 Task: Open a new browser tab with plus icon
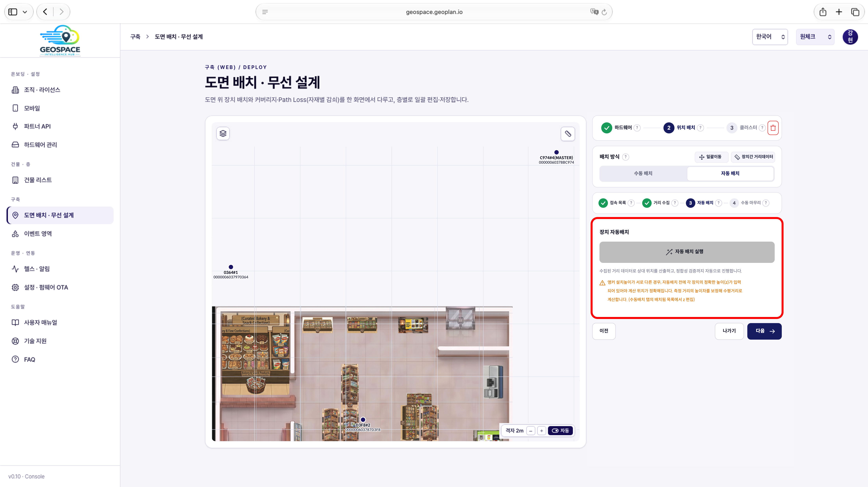tap(839, 12)
